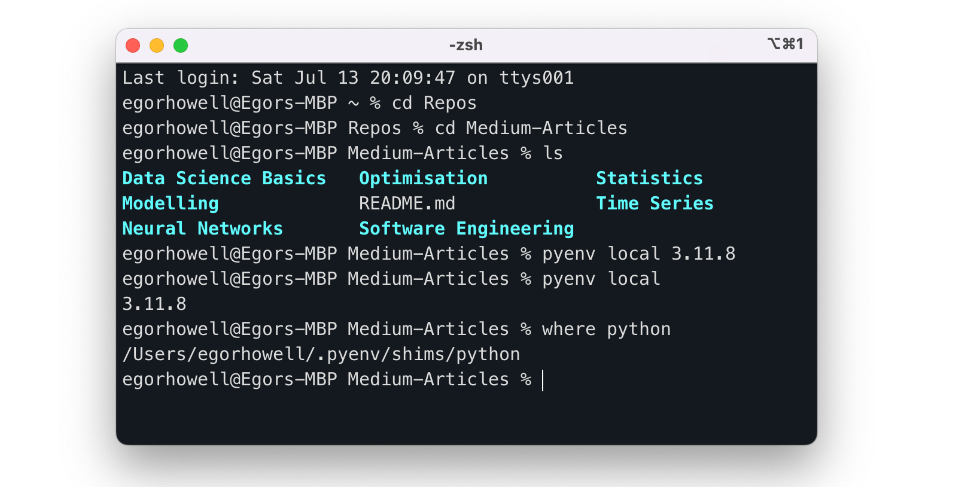
Task: Click the -zsh window title
Action: [466, 45]
